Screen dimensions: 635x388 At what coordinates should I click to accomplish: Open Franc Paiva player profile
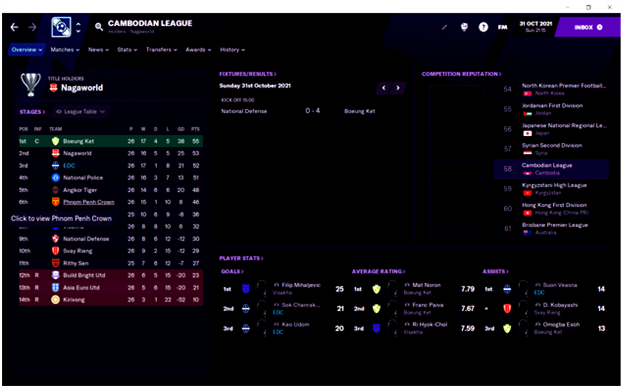[x=428, y=305]
